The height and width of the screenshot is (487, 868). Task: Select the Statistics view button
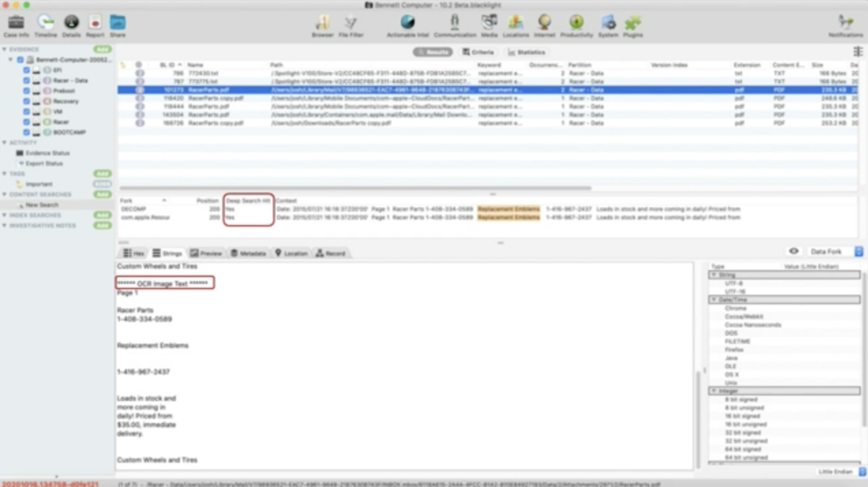(x=526, y=52)
